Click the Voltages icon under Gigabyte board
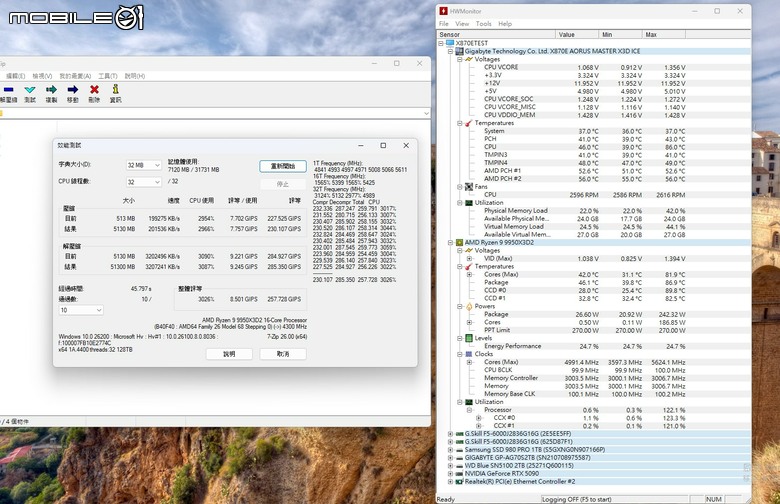Image resolution: width=780 pixels, height=504 pixels. pos(469,59)
